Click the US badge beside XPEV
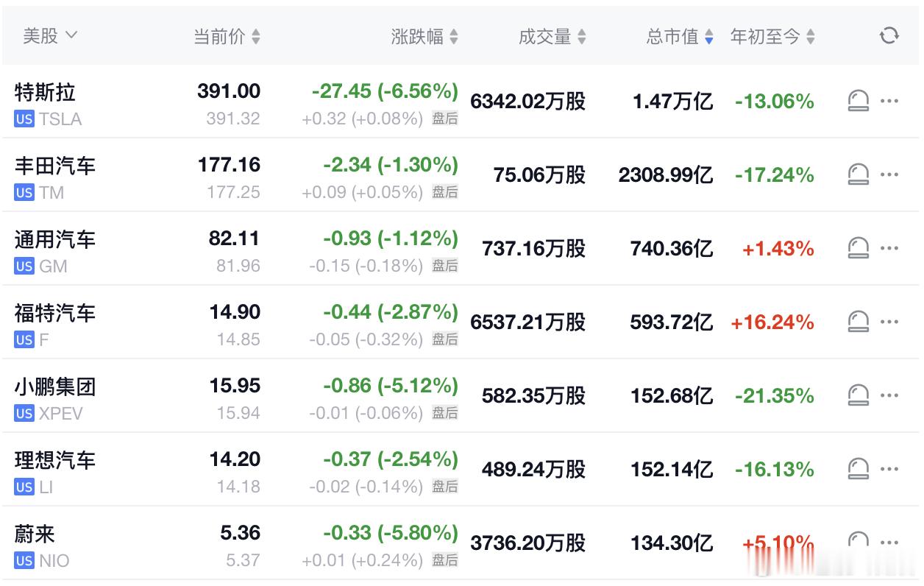 [24, 414]
